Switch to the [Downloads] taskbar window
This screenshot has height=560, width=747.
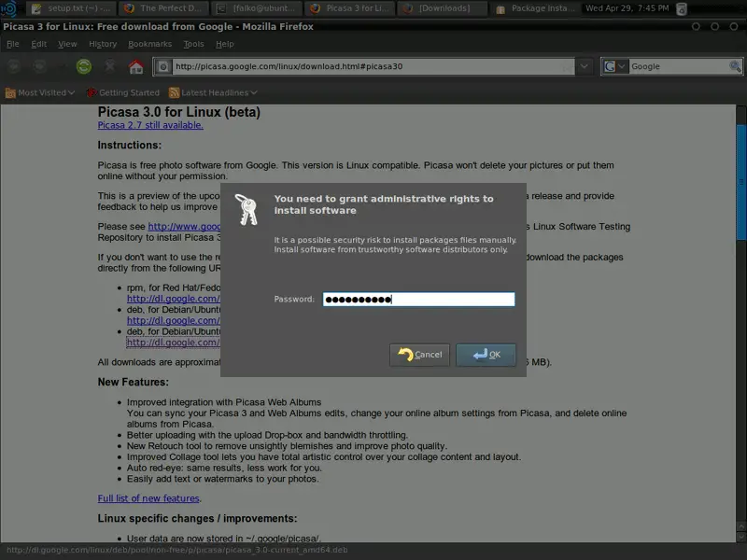click(x=441, y=8)
